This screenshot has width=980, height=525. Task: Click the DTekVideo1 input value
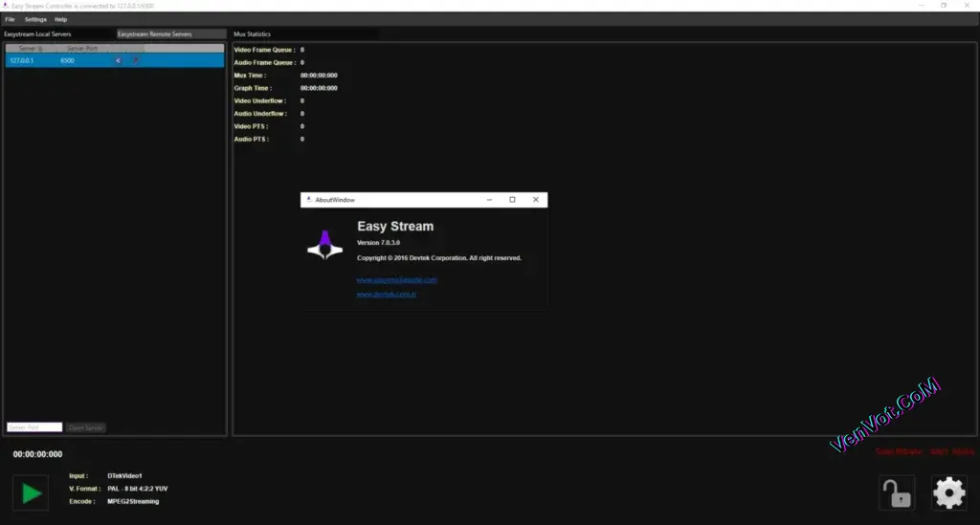pyautogui.click(x=124, y=475)
